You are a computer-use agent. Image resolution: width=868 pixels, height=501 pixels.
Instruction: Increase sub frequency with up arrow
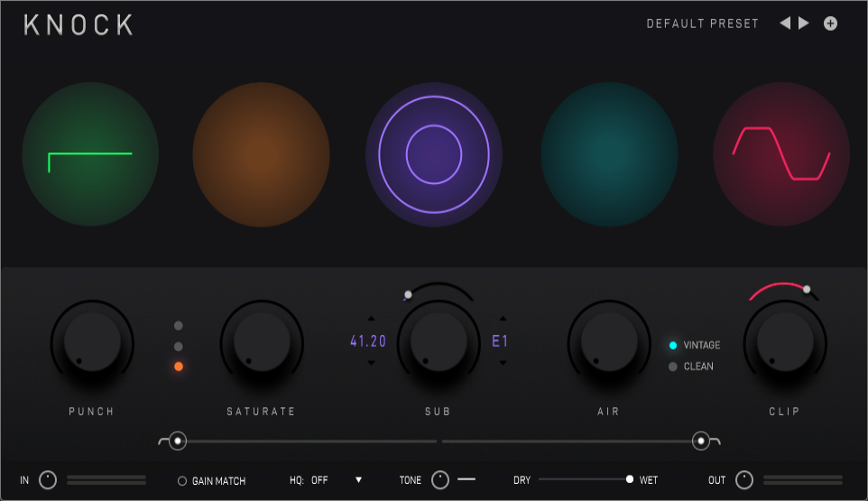click(x=371, y=319)
